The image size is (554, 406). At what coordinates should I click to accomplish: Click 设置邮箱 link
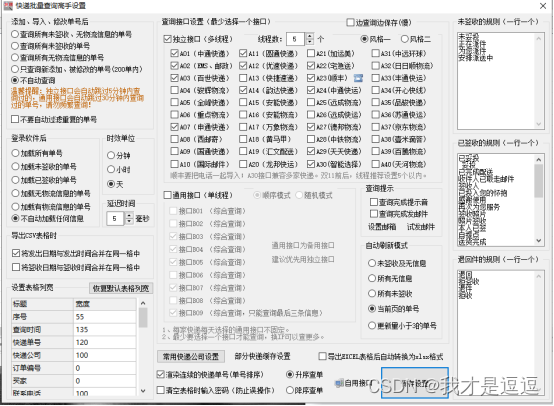(x=382, y=227)
